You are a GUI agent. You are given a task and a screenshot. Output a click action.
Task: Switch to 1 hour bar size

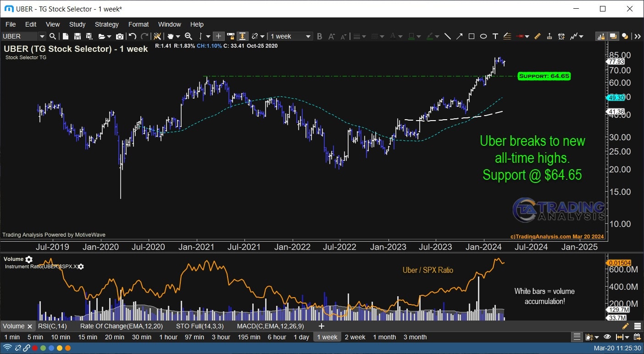click(x=168, y=337)
